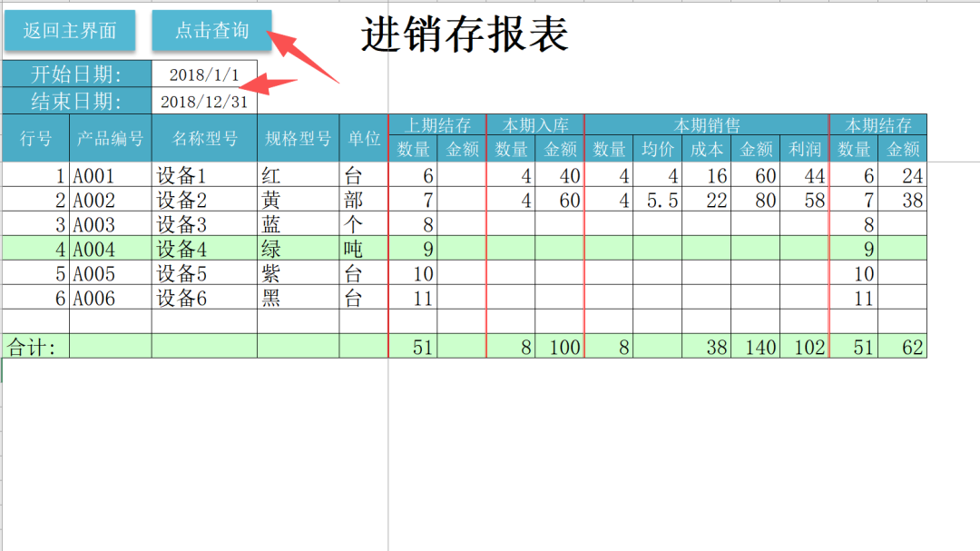
Task: Select the 名称型号 column header
Action: (x=204, y=138)
